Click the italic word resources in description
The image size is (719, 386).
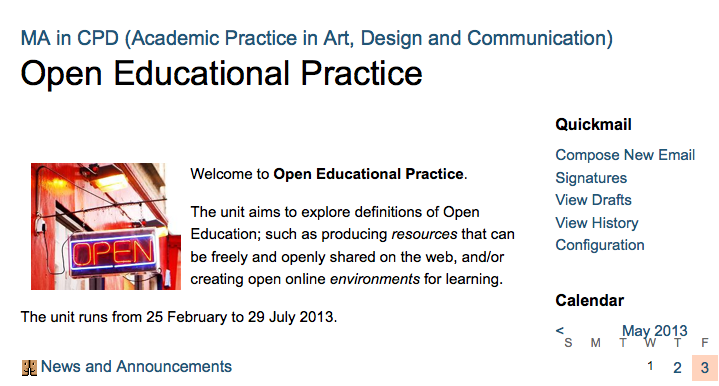tap(424, 234)
